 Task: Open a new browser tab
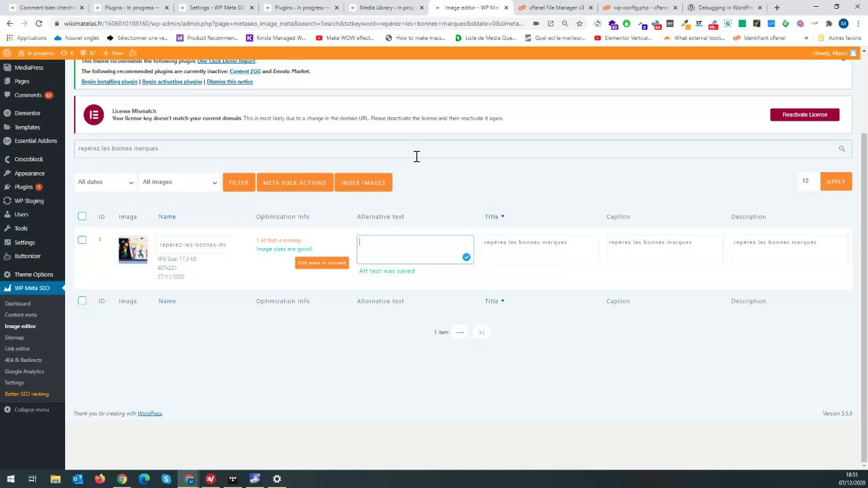coord(776,7)
